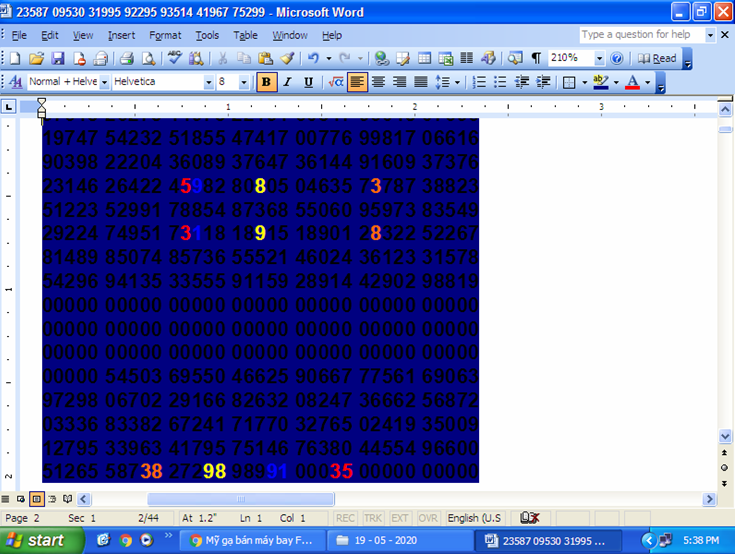Run Spelling and Grammar check

175,59
